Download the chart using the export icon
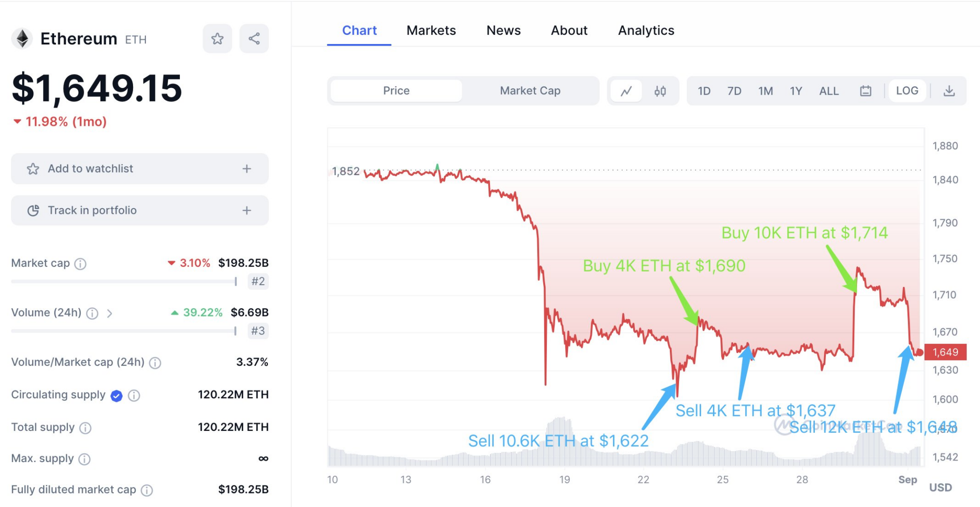980x507 pixels. pyautogui.click(x=950, y=90)
